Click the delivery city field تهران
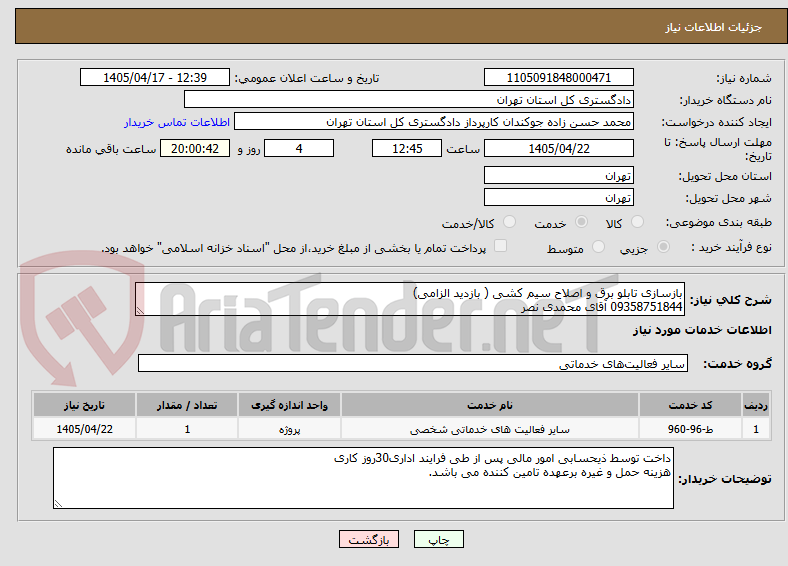The height and width of the screenshot is (566, 788). [558, 197]
